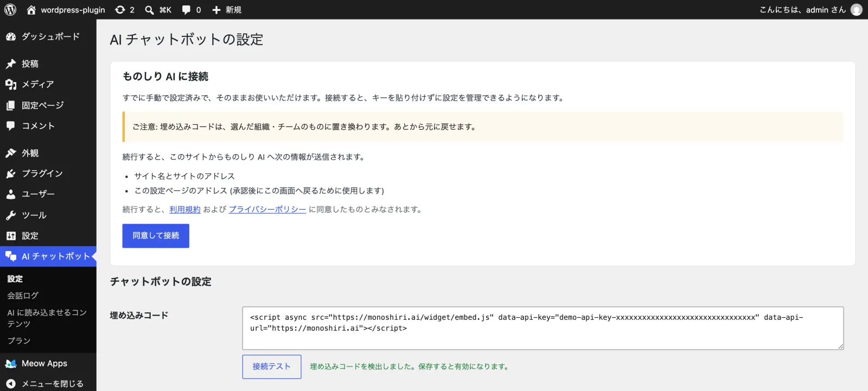Image resolution: width=868 pixels, height=391 pixels.
Task: Open the updates icon showing 2
Action: (120, 10)
